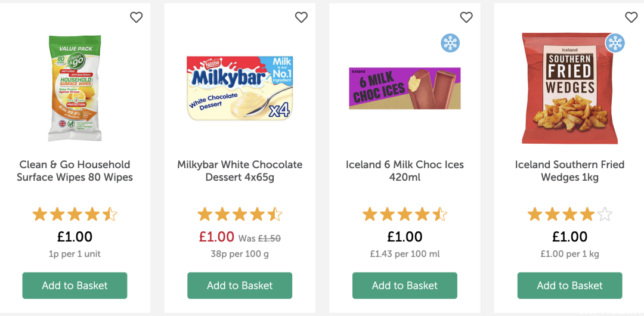Image resolution: width=644 pixels, height=316 pixels.
Task: Open Clean & Go Household Surface Wipes title
Action: click(75, 171)
